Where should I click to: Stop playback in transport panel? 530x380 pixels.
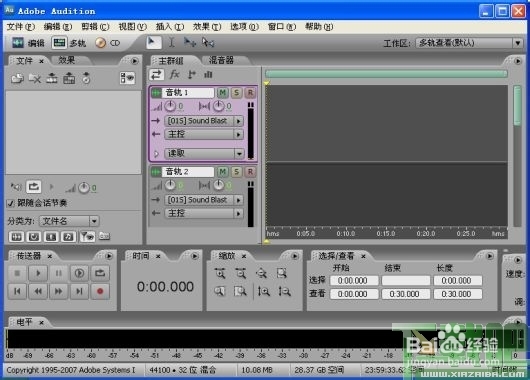[17, 273]
